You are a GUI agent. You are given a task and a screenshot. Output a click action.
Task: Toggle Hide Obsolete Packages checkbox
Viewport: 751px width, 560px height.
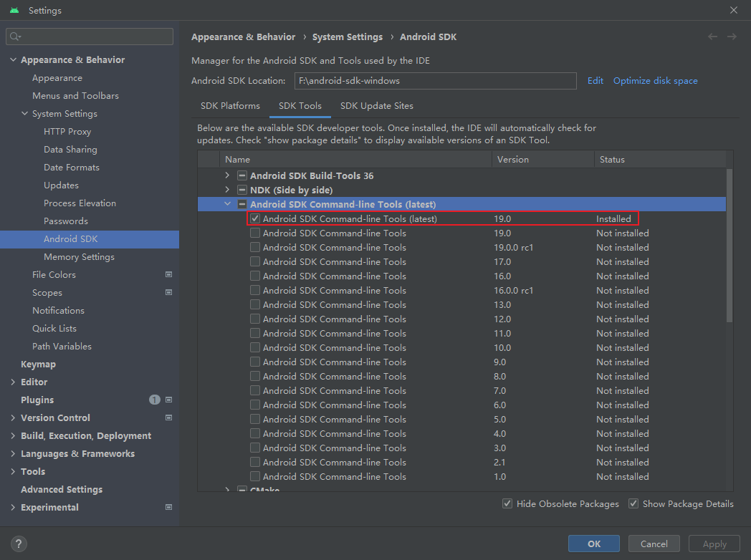point(507,503)
